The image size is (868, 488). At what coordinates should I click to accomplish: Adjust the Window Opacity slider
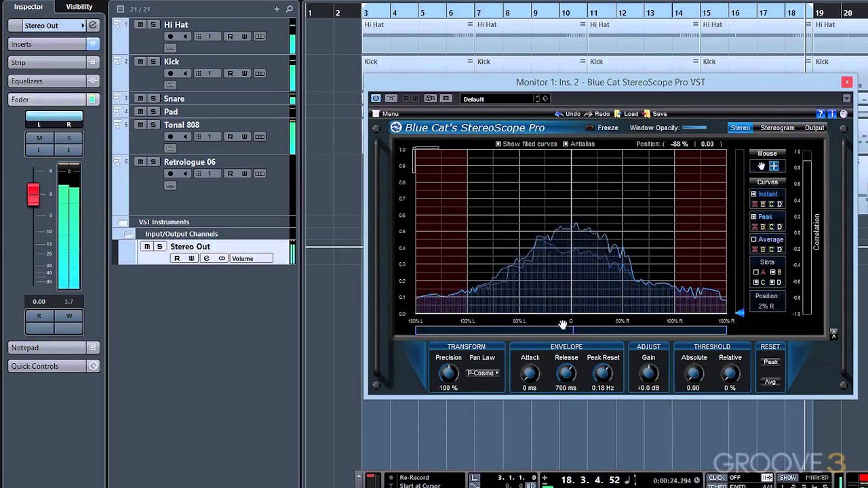click(695, 127)
